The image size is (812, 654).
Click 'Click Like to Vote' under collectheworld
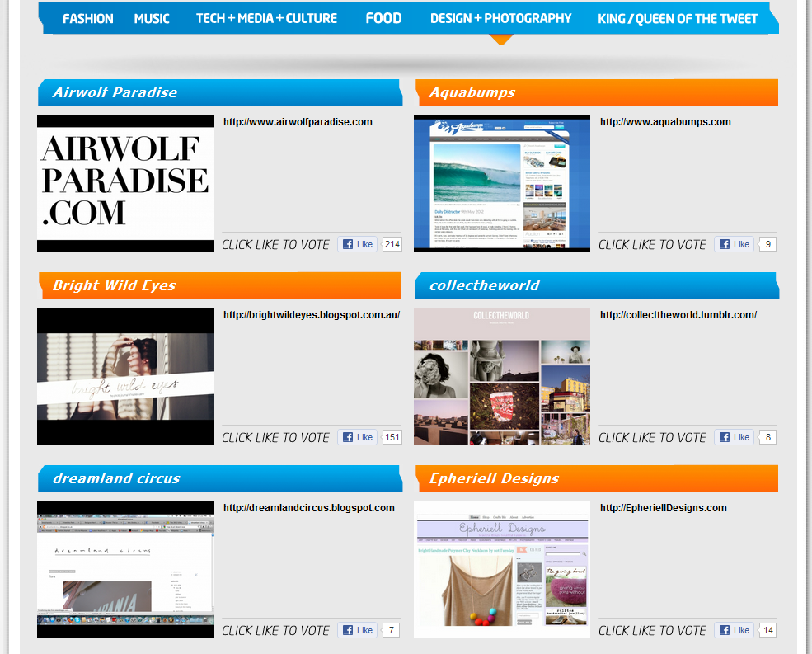pos(653,437)
